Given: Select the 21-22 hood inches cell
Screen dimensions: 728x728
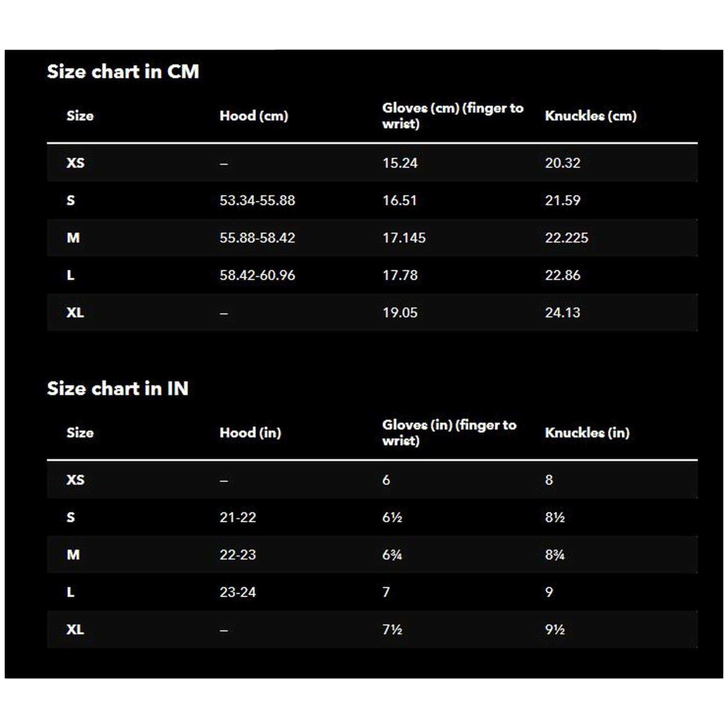Looking at the screenshot, I should coord(238,517).
